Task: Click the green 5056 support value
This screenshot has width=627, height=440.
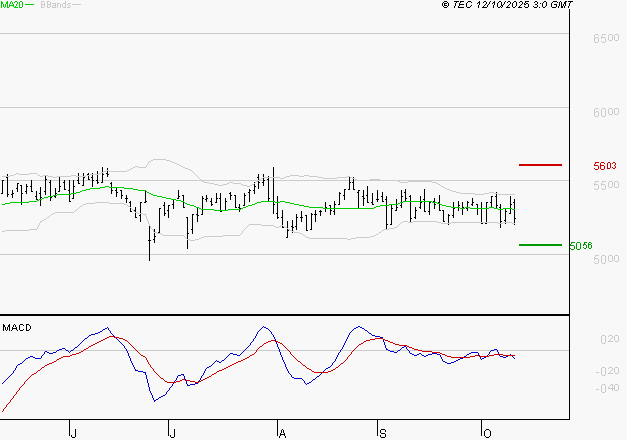Action: point(580,246)
